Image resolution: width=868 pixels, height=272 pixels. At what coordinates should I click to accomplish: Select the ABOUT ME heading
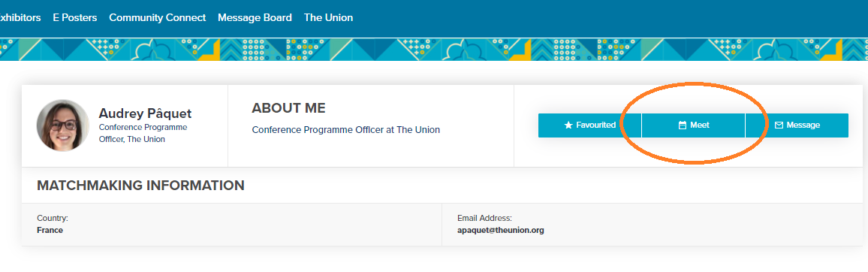[288, 108]
